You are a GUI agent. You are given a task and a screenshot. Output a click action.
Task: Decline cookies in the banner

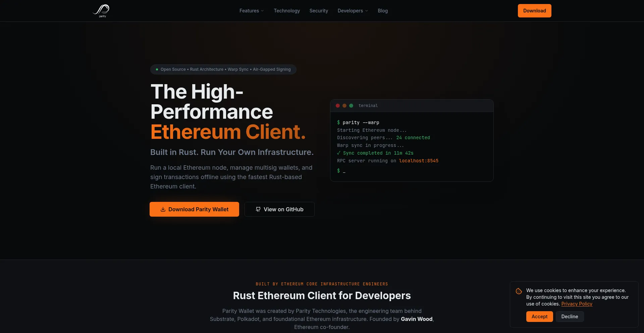(x=570, y=317)
